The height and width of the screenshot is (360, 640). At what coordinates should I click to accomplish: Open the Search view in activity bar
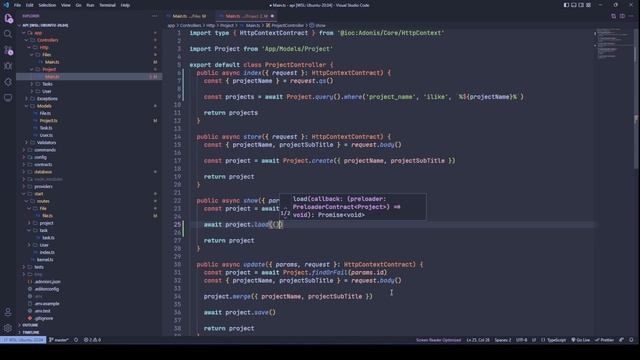click(x=8, y=34)
